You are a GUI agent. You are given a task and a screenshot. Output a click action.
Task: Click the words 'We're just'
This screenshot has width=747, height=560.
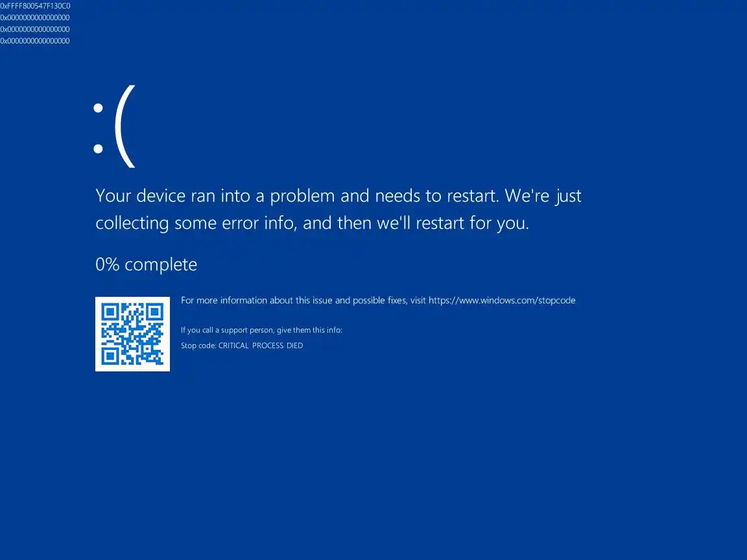(543, 196)
